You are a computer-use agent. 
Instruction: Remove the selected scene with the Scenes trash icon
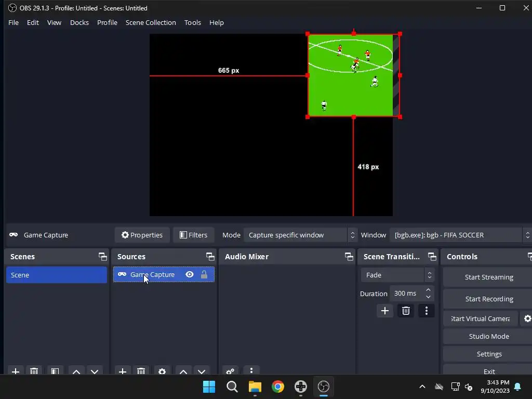pos(34,371)
